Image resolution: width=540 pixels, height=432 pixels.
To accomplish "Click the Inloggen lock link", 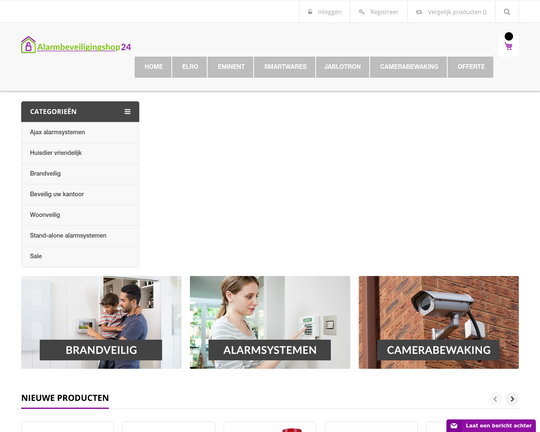I will [x=324, y=12].
